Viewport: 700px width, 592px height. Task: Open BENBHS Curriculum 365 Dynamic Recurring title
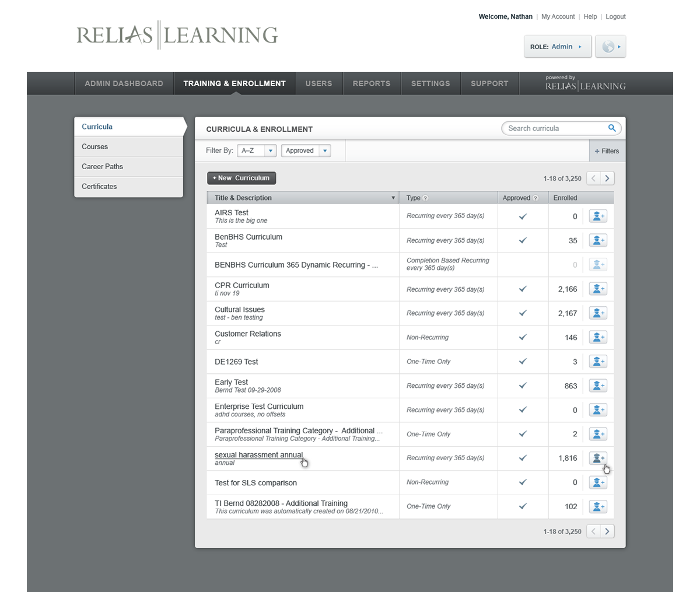coord(296,265)
